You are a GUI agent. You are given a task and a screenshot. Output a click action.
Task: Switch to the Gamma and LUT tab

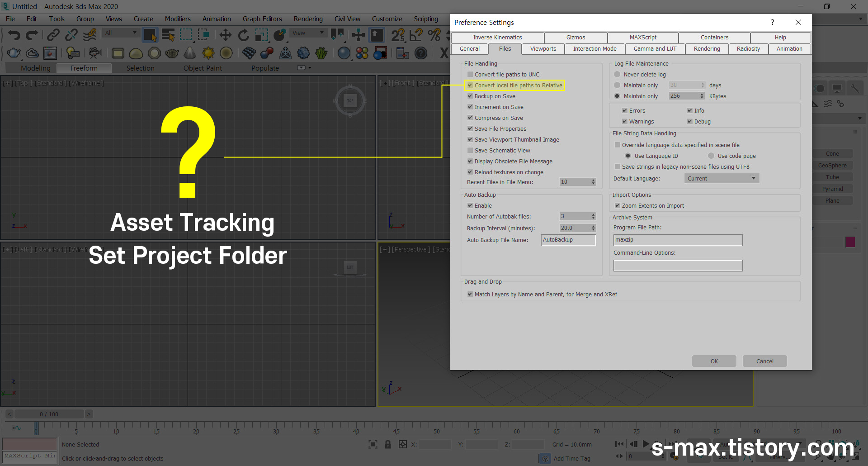coord(655,49)
